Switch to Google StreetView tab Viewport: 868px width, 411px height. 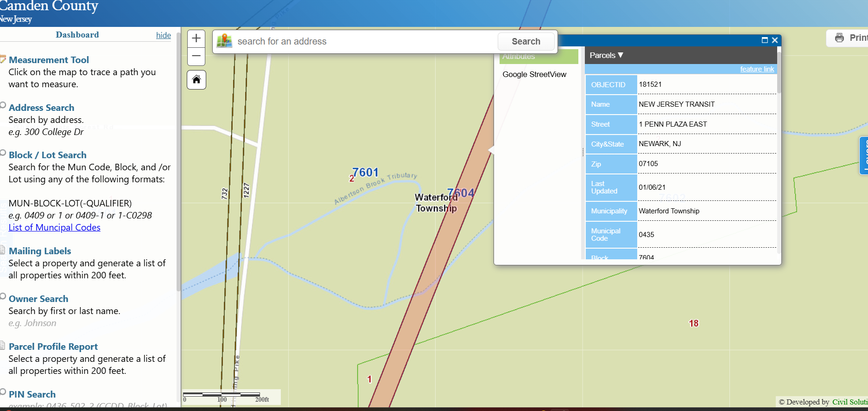click(534, 74)
